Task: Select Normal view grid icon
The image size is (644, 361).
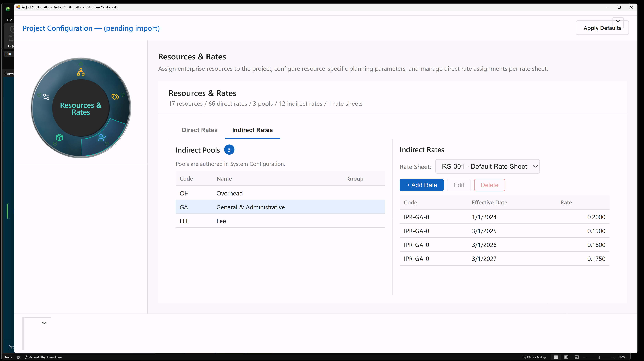Action: click(x=556, y=357)
